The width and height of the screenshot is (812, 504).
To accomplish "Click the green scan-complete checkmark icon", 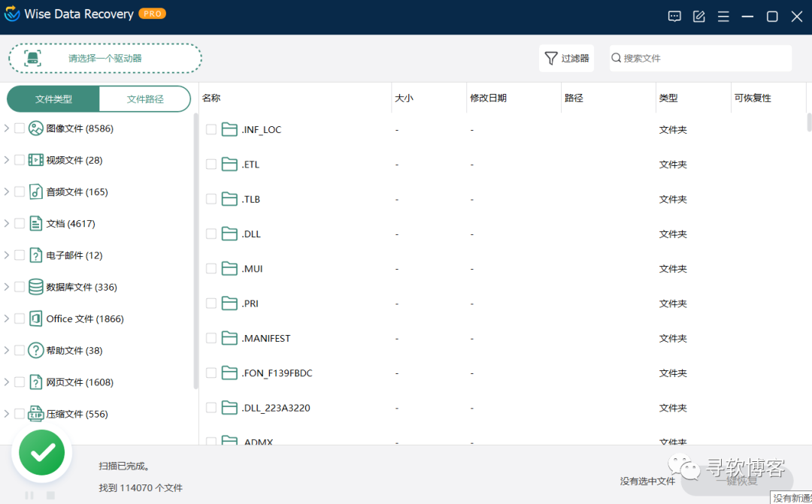I will (x=41, y=451).
